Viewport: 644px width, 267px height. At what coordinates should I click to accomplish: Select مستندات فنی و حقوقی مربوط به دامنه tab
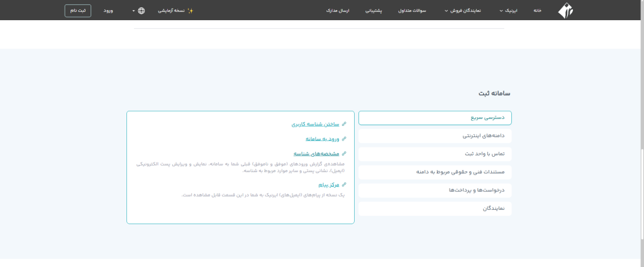435,172
